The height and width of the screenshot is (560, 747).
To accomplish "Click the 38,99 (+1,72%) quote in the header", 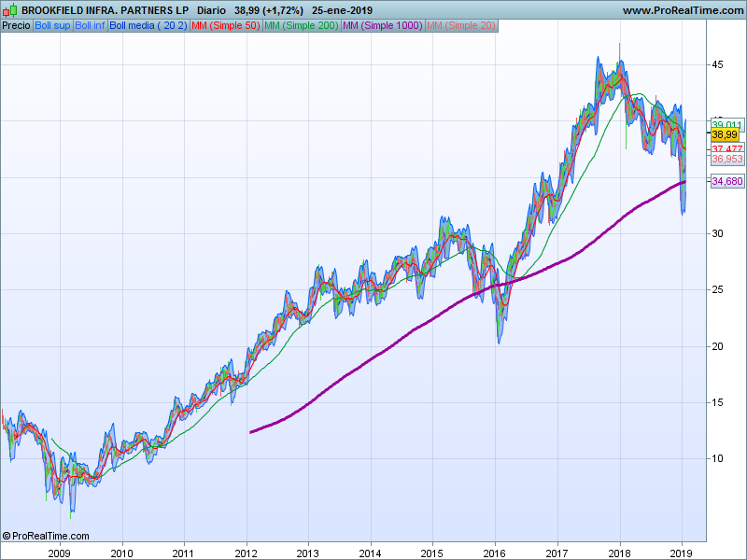I will 269,10.
